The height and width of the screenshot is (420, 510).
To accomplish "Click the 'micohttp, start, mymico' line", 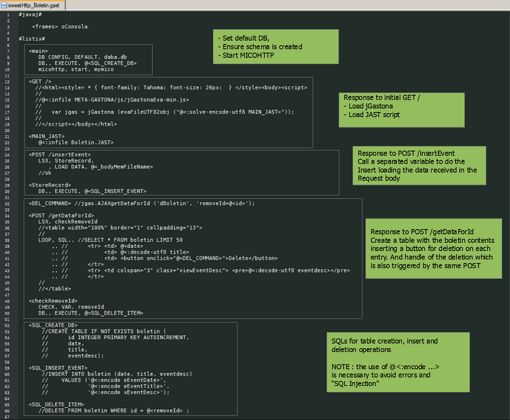I will coord(76,70).
